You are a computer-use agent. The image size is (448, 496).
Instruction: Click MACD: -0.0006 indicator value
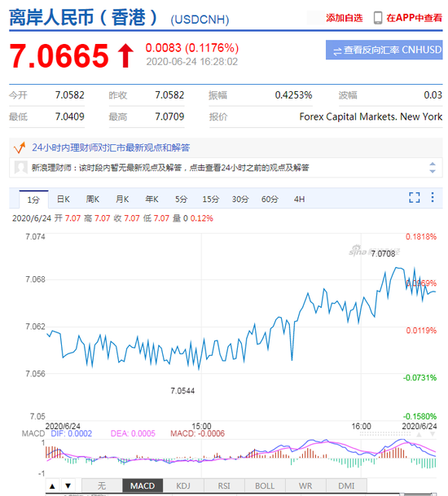click(198, 433)
